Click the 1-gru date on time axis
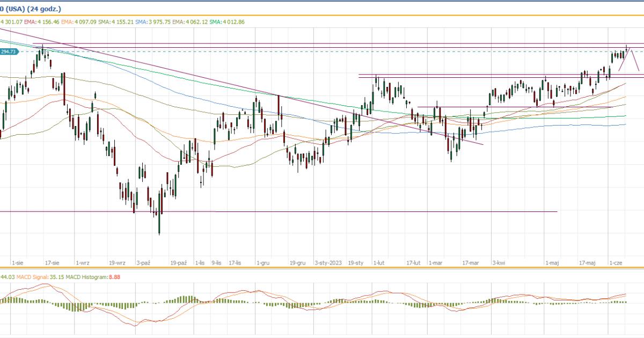The image size is (644, 338). (x=263, y=263)
